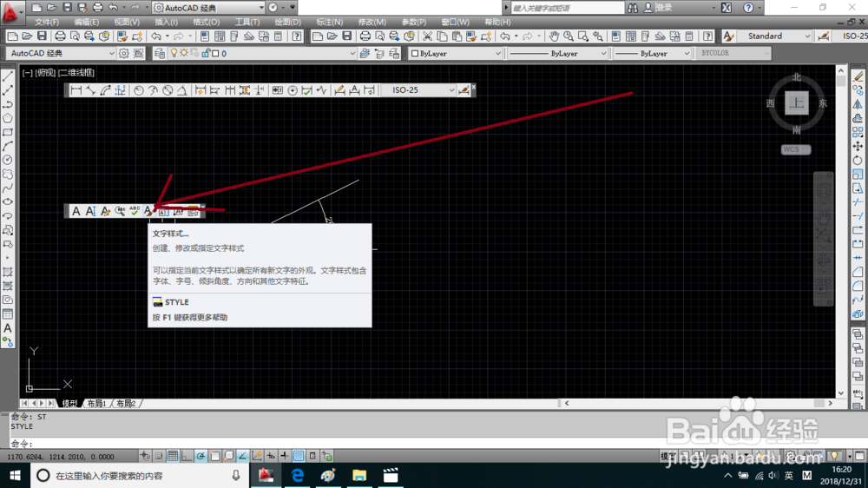Click the Single Line Text icon
Viewport: 868px width, 488px height.
pyautogui.click(x=91, y=211)
